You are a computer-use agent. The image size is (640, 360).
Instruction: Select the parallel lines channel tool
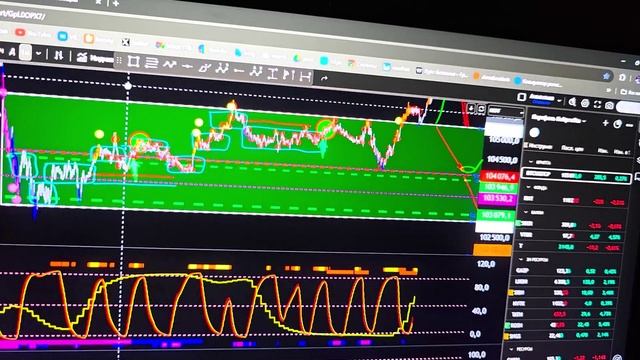151,63
